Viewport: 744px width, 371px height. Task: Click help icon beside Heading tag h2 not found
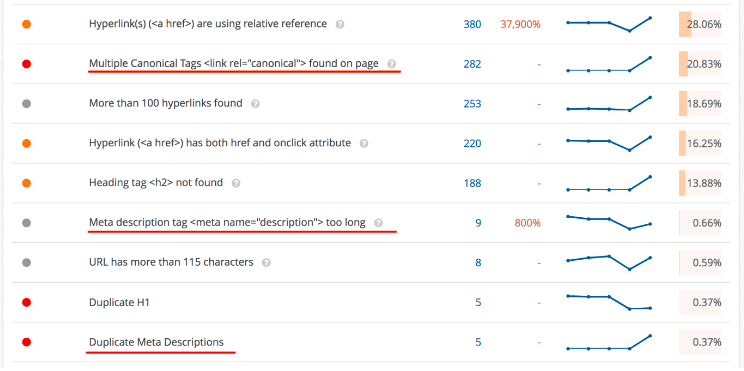[236, 183]
